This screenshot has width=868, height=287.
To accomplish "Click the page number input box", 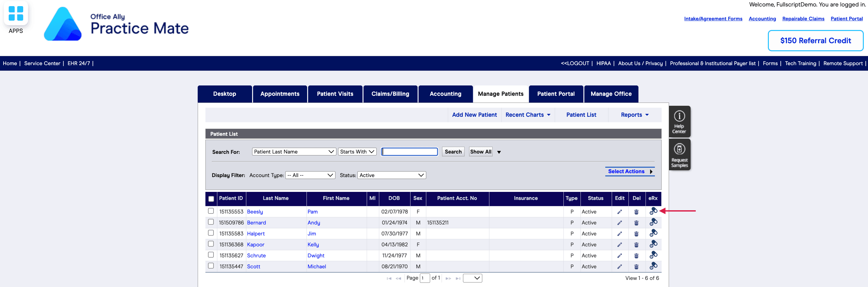I will pos(425,278).
